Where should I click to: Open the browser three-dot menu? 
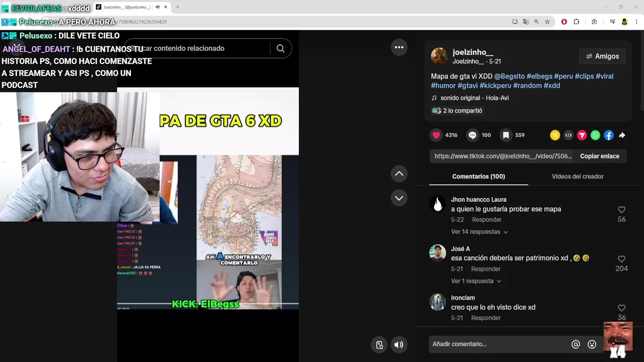[x=636, y=22]
